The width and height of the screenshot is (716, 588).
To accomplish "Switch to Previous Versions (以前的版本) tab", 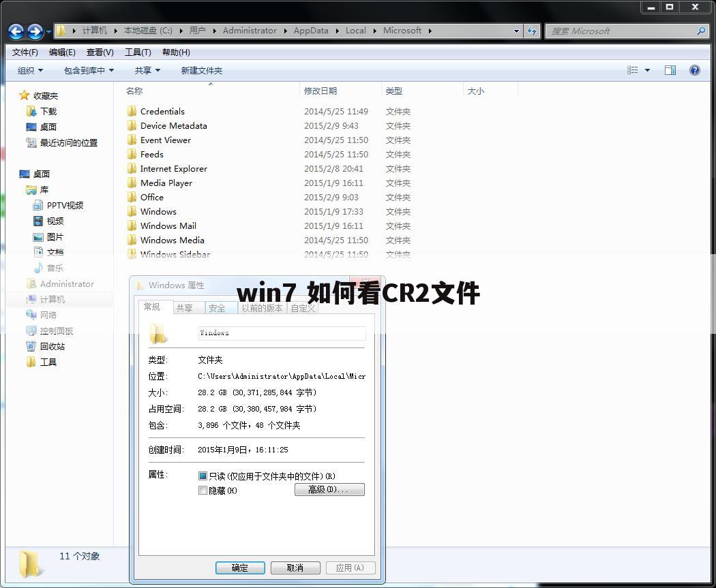I will (x=262, y=309).
